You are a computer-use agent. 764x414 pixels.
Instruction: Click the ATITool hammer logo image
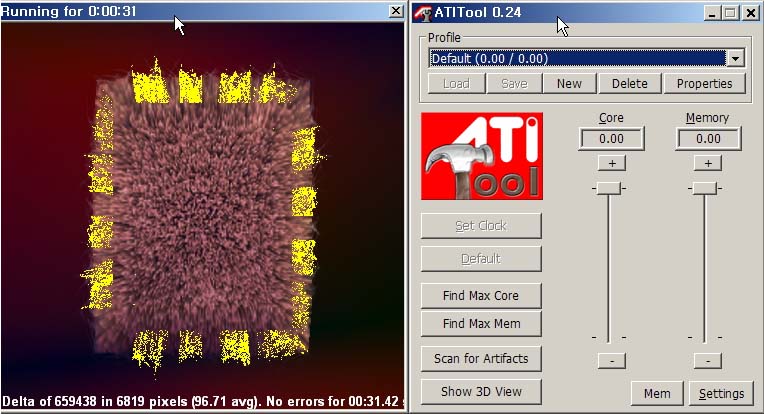(482, 156)
